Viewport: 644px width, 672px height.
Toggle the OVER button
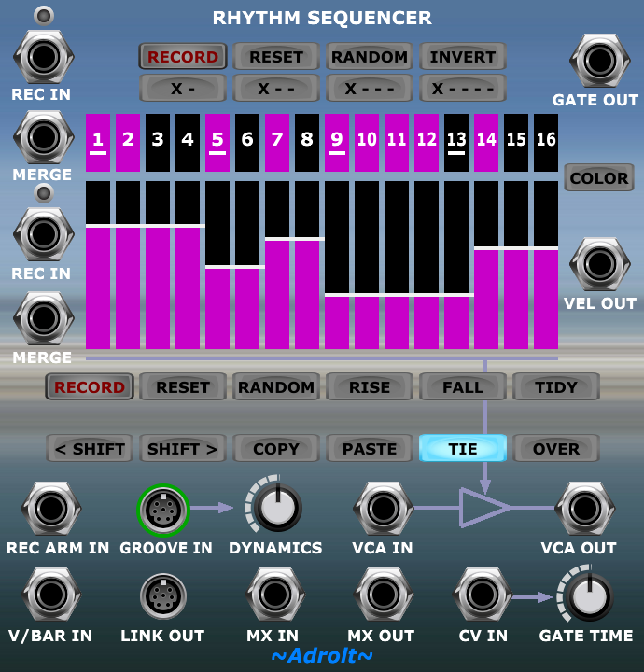click(556, 448)
